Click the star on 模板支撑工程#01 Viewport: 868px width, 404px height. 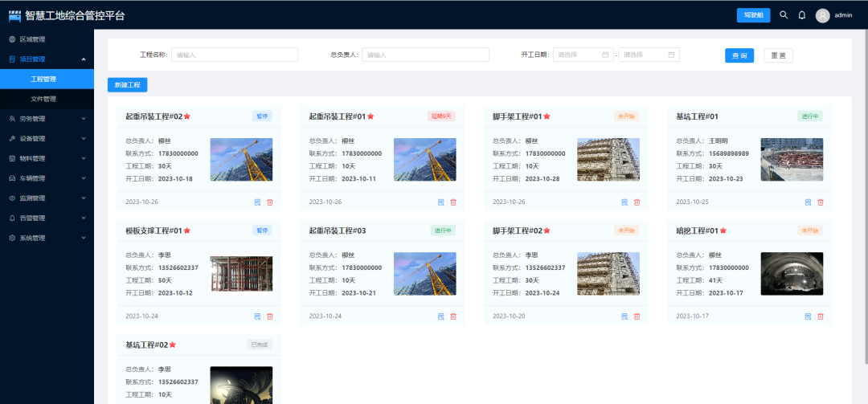point(187,231)
